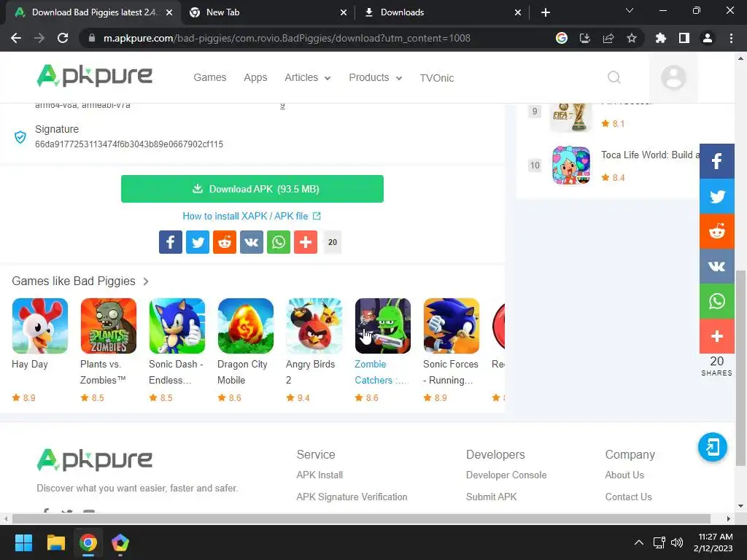Open Chrome three-dot menu
The image size is (747, 560).
coord(731,38)
